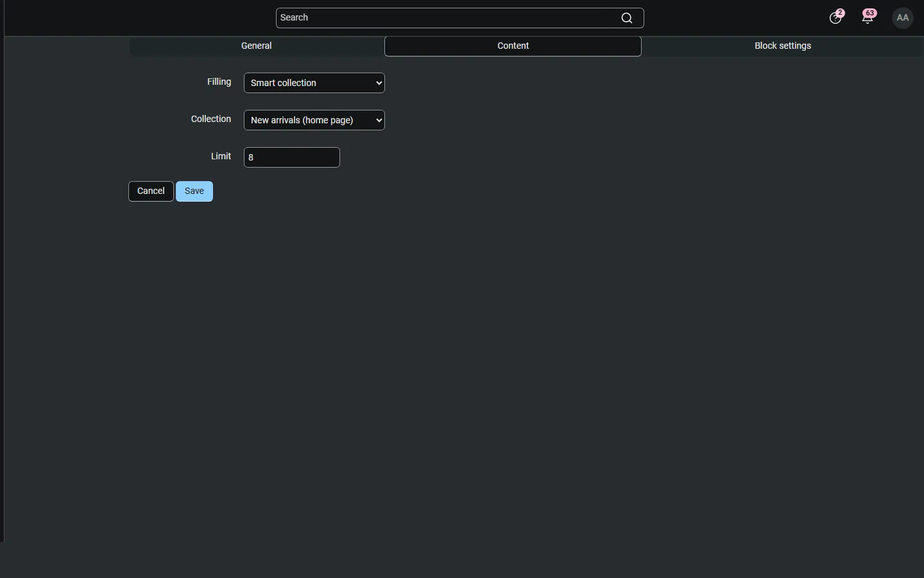Focus the Limit input field
Viewport: 924px width, 578px height.
(x=292, y=157)
